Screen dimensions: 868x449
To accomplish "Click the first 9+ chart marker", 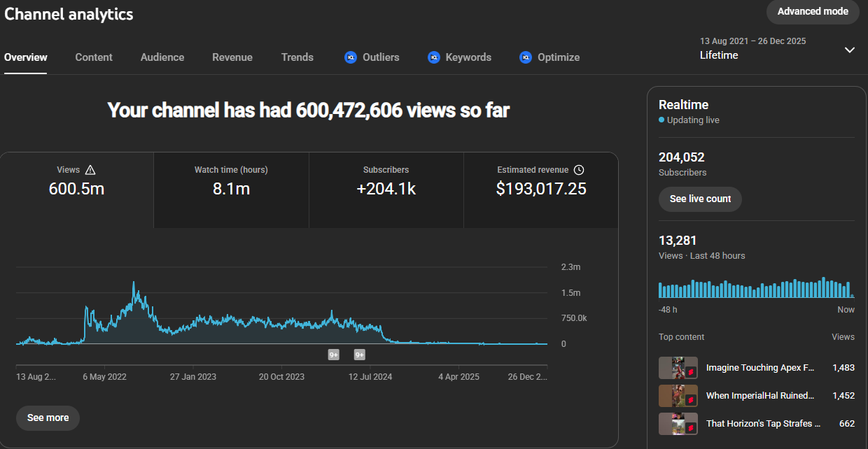I will 334,355.
